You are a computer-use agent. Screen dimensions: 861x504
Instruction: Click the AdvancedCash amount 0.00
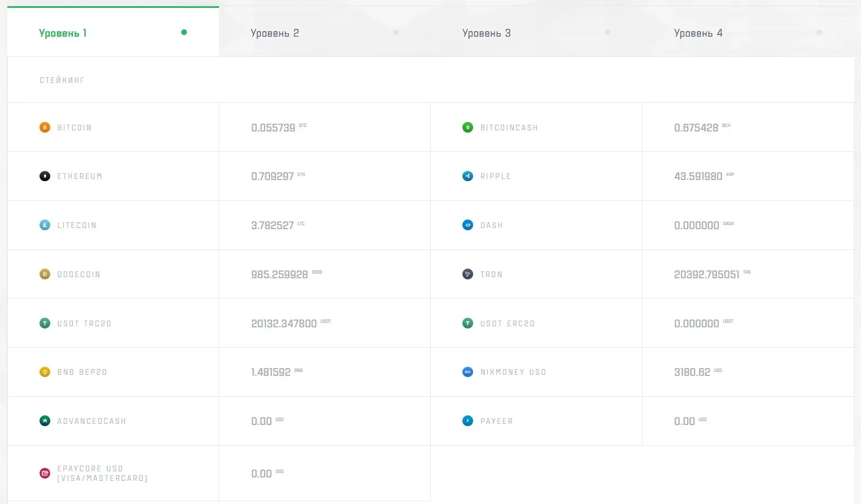click(261, 421)
